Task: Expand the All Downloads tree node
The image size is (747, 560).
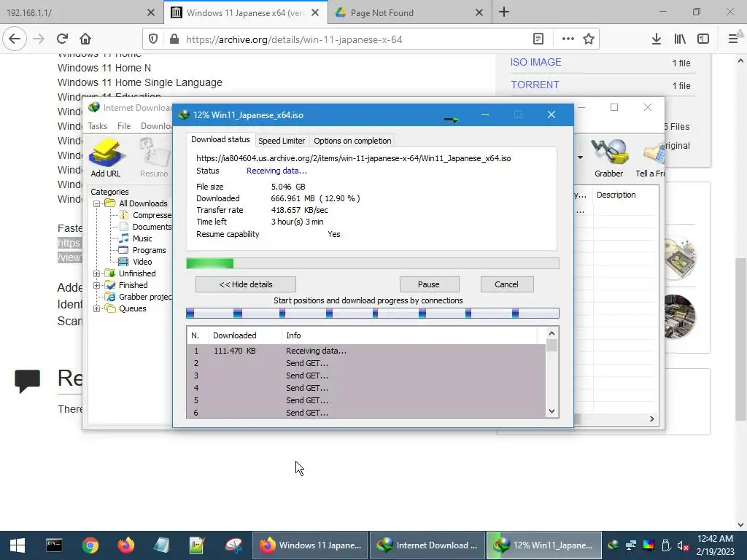Action: point(97,203)
